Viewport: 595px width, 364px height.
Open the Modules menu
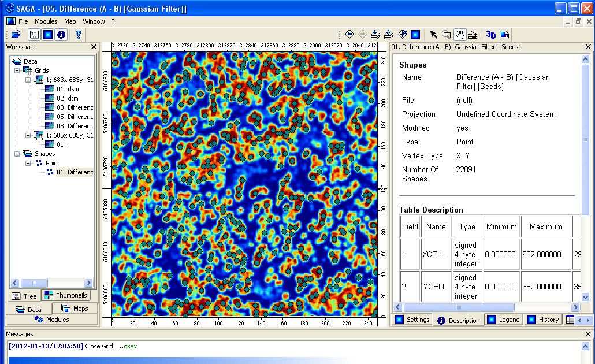click(46, 21)
